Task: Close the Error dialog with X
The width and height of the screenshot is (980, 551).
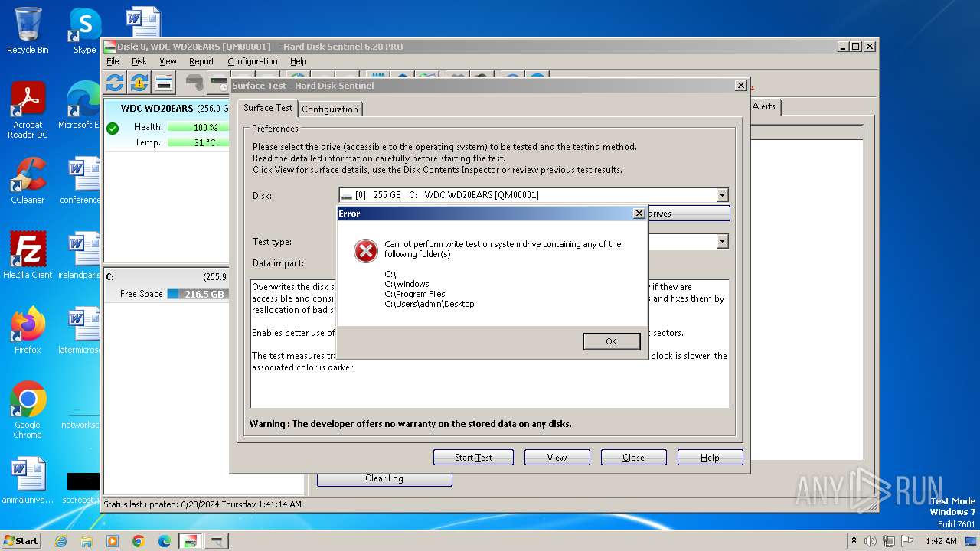Action: [639, 214]
